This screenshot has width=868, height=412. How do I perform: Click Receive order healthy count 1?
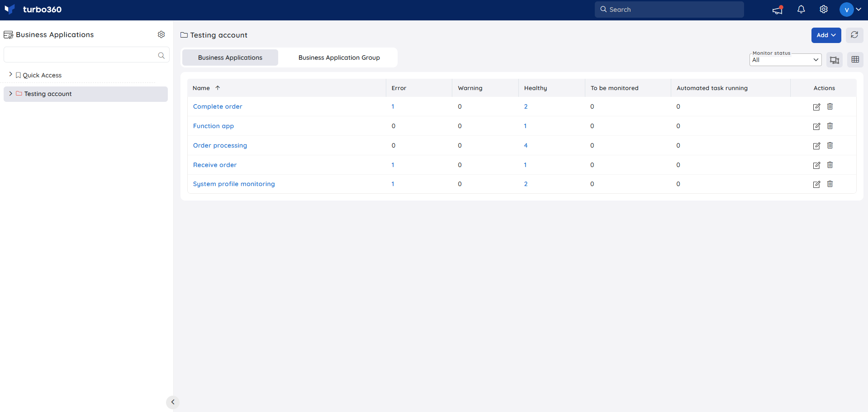click(525, 165)
